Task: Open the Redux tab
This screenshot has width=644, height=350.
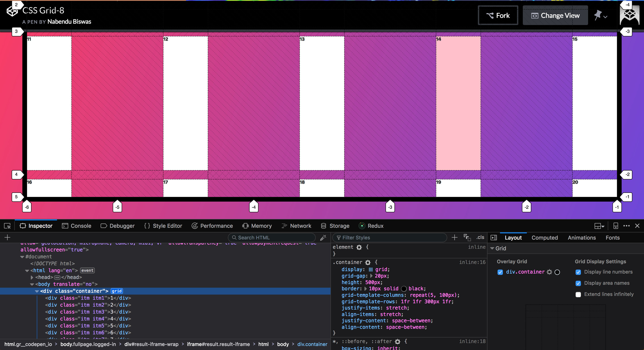Action: 371,226
